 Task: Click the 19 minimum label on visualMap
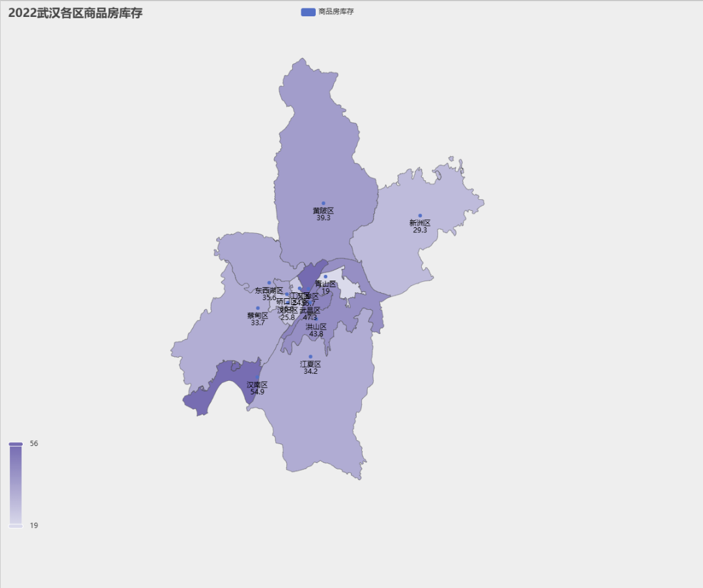coord(34,525)
